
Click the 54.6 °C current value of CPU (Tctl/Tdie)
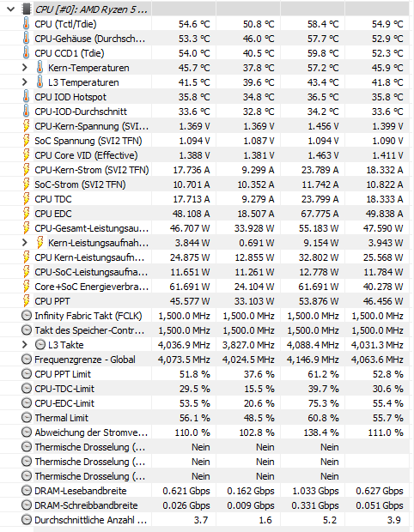coord(194,24)
